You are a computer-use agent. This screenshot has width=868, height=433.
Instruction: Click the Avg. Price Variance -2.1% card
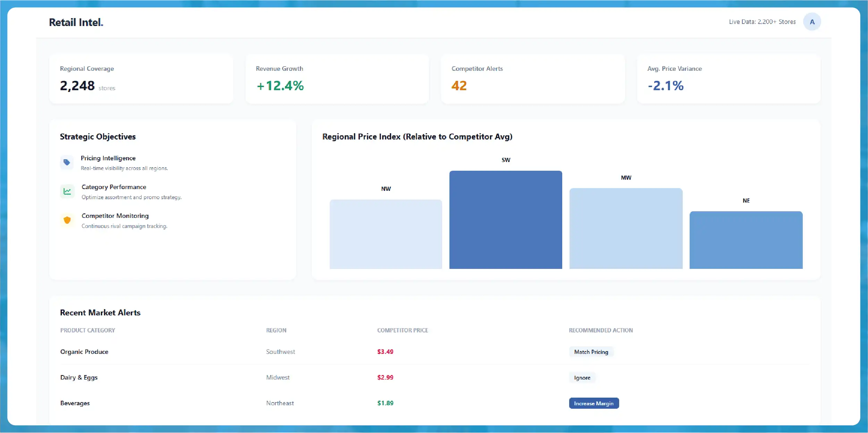point(728,79)
